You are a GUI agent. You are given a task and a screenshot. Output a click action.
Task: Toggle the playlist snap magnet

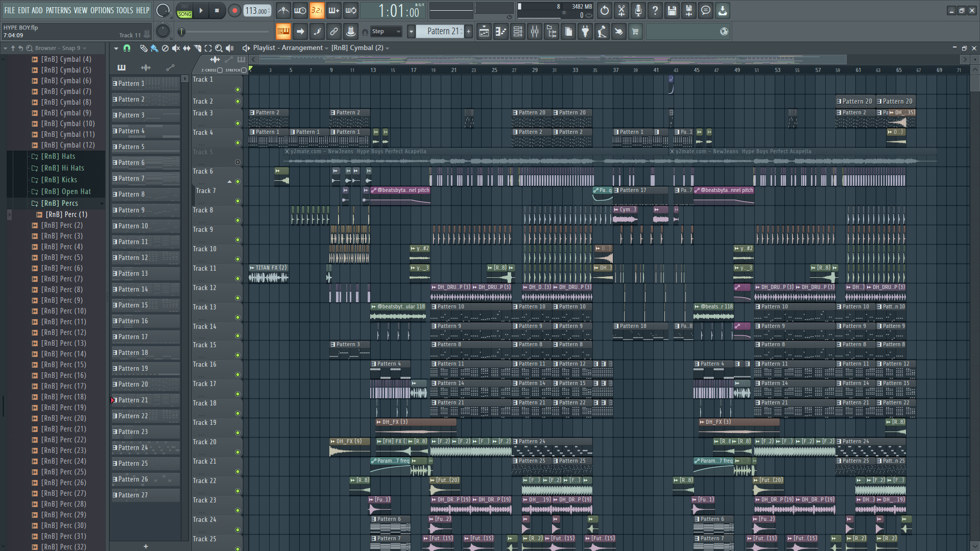(127, 48)
